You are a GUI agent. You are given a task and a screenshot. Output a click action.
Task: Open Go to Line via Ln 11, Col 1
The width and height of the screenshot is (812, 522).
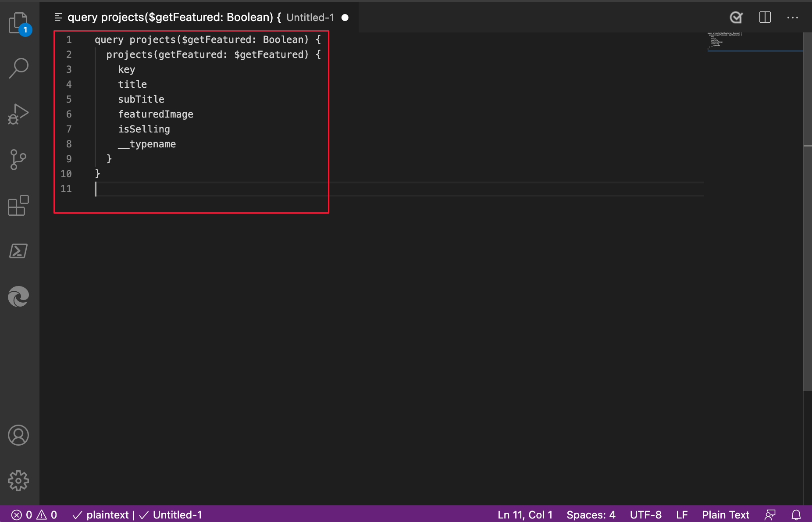(x=524, y=515)
